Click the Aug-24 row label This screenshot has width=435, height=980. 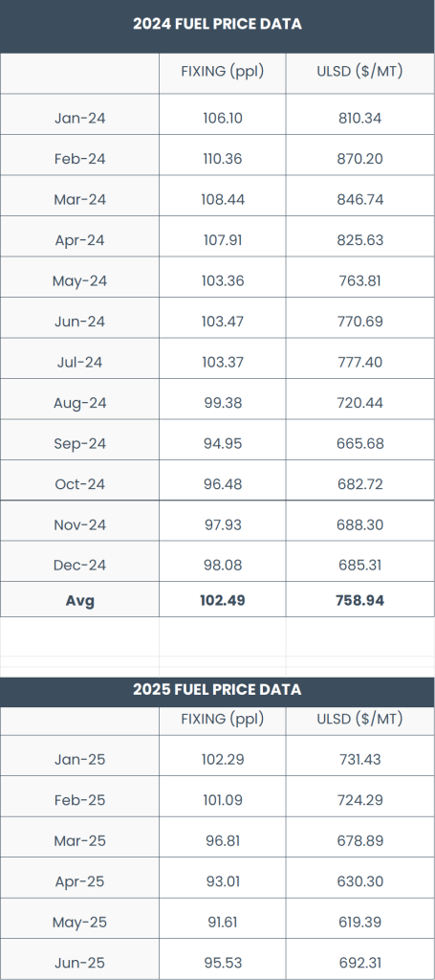[x=80, y=403]
